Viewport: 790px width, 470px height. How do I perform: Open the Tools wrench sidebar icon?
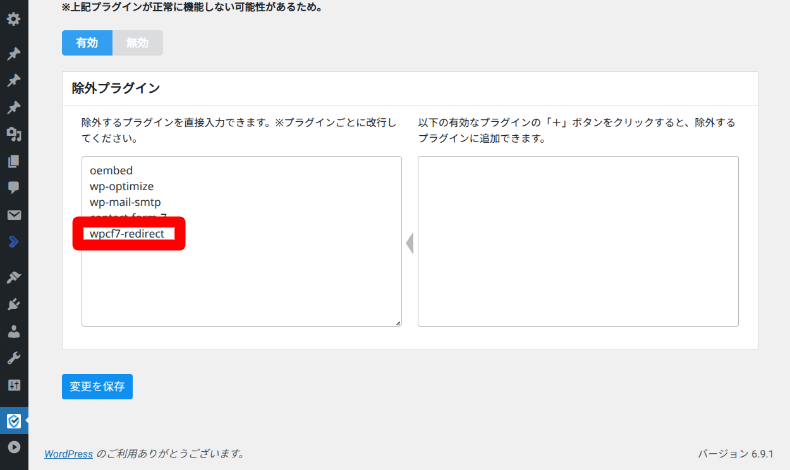coord(14,358)
